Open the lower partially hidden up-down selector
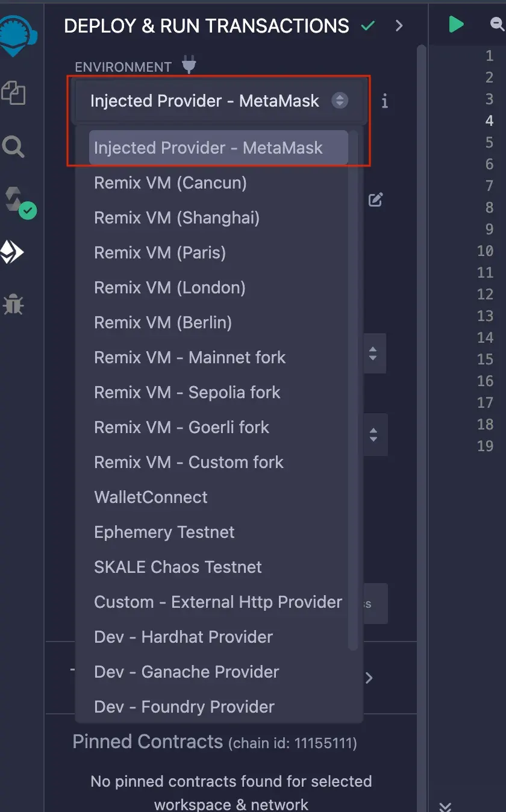 pyautogui.click(x=373, y=434)
